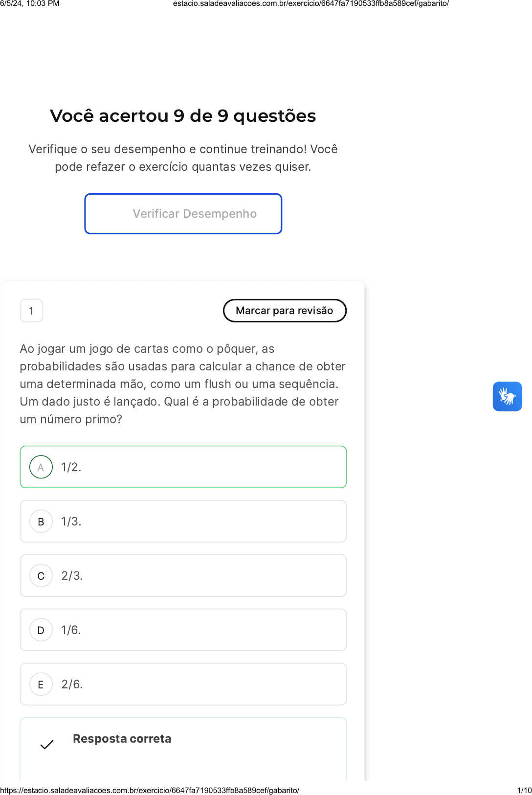Choose answer text 2/3.
The height and width of the screenshot is (795, 532).
[72, 576]
